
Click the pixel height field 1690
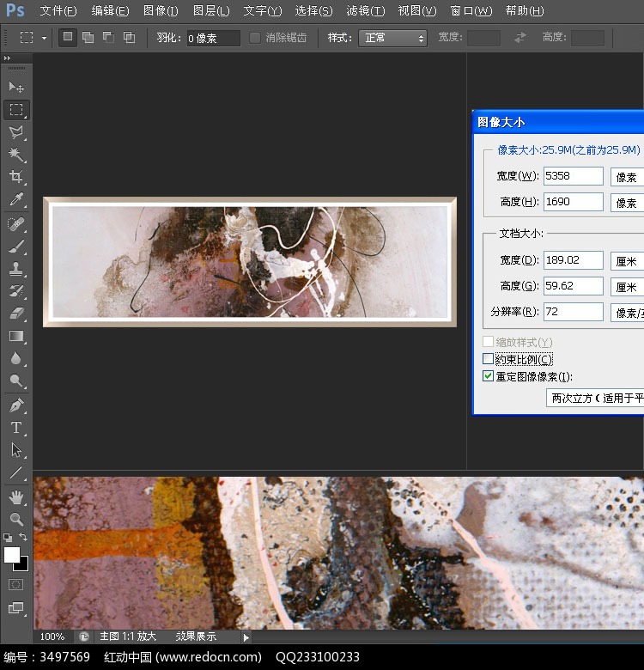(x=573, y=202)
